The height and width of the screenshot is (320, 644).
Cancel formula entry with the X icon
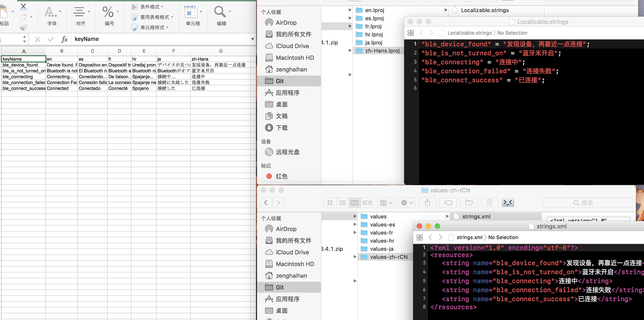coord(38,39)
